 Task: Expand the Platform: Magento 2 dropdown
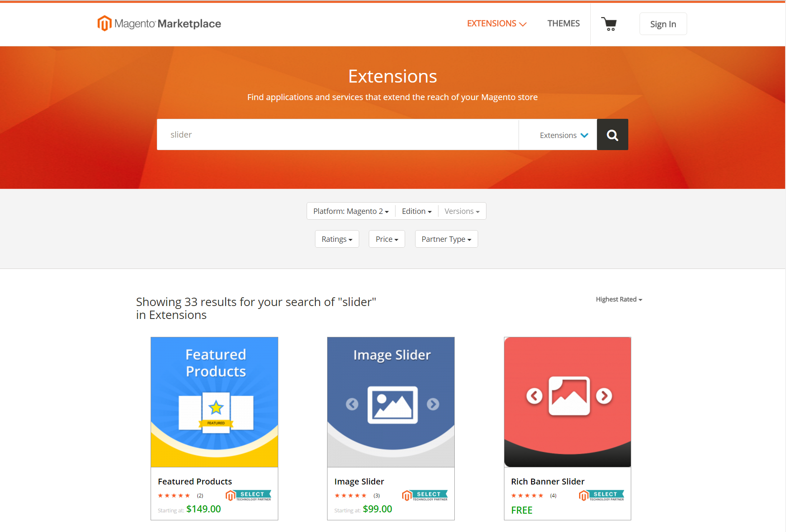coord(351,211)
